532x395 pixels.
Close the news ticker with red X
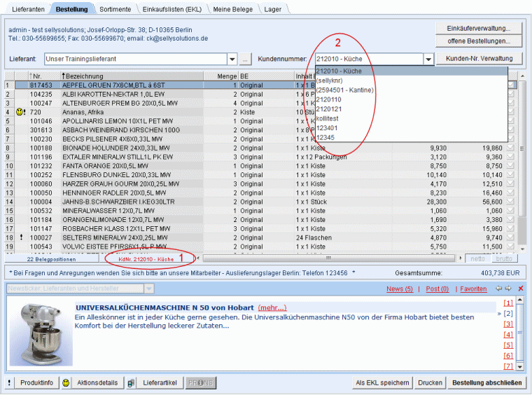pos(521,289)
